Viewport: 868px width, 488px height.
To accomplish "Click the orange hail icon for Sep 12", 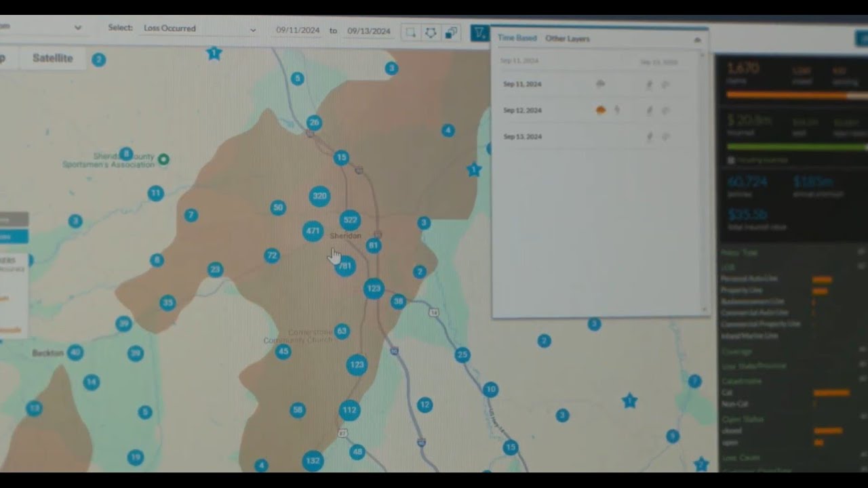I will pos(600,110).
